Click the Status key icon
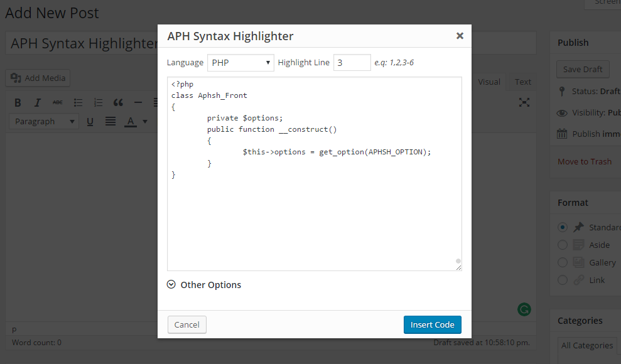This screenshot has height=364, width=621. tap(561, 92)
